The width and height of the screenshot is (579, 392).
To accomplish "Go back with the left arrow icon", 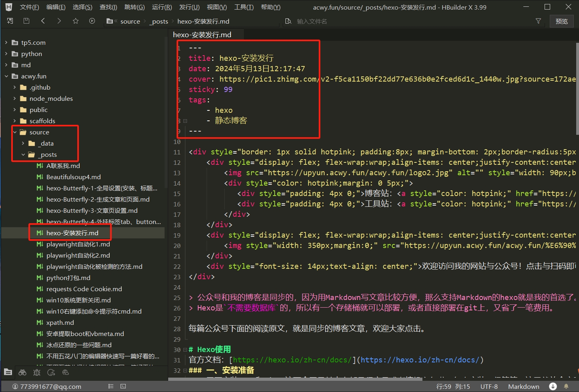I will coord(43,21).
